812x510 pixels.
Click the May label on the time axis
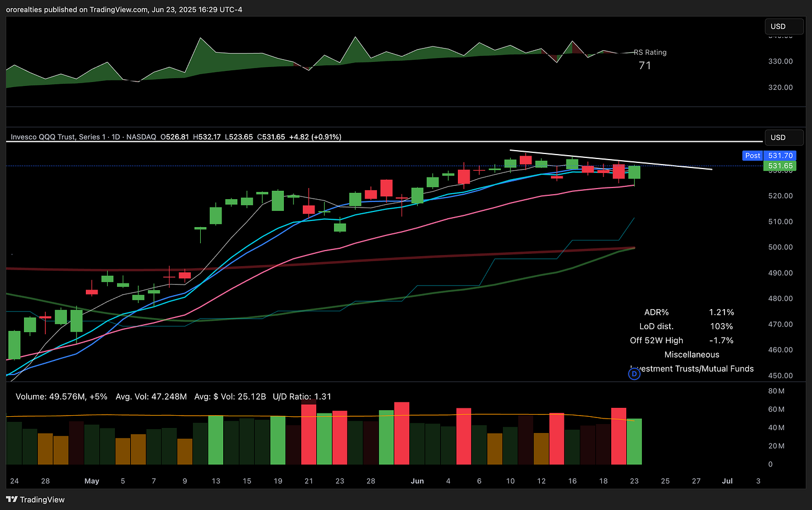pos(92,481)
